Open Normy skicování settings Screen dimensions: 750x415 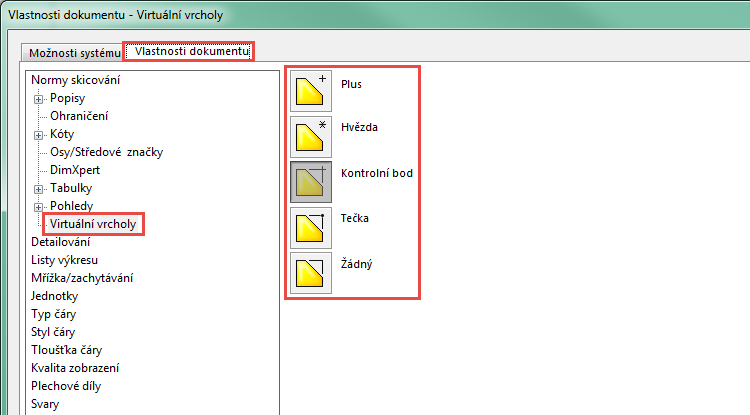click(x=78, y=80)
